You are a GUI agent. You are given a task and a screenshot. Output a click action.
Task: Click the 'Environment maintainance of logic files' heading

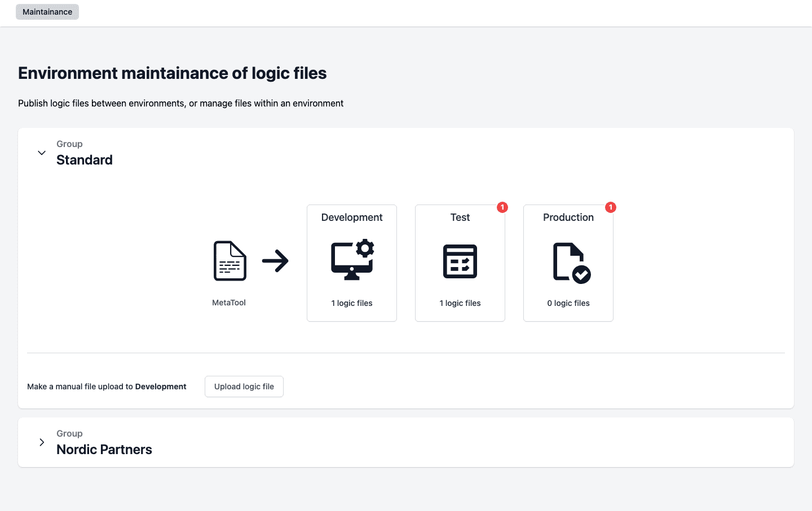coord(173,73)
